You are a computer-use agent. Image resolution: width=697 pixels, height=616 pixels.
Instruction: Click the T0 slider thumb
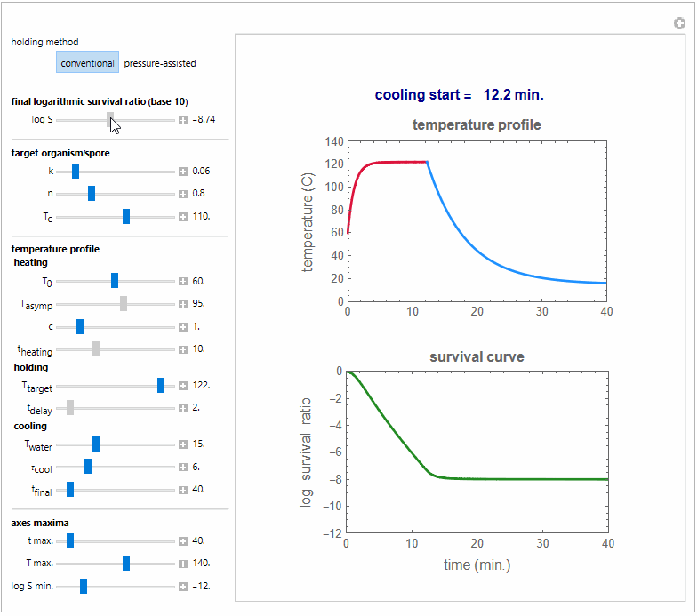click(115, 281)
